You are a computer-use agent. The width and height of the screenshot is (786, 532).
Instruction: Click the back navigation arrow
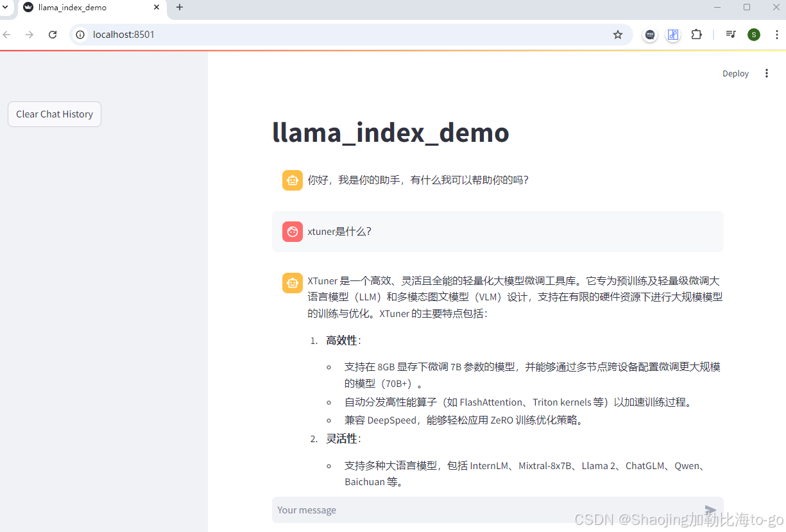click(6, 35)
